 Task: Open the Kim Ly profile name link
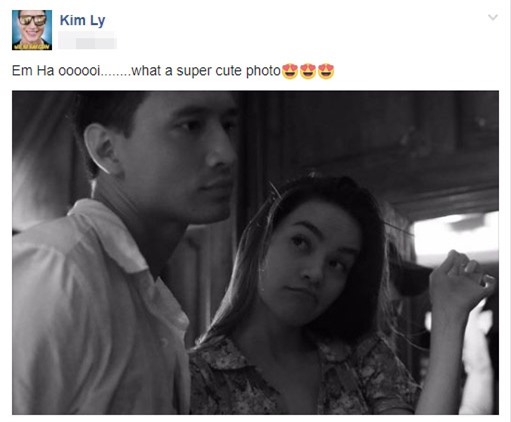82,21
